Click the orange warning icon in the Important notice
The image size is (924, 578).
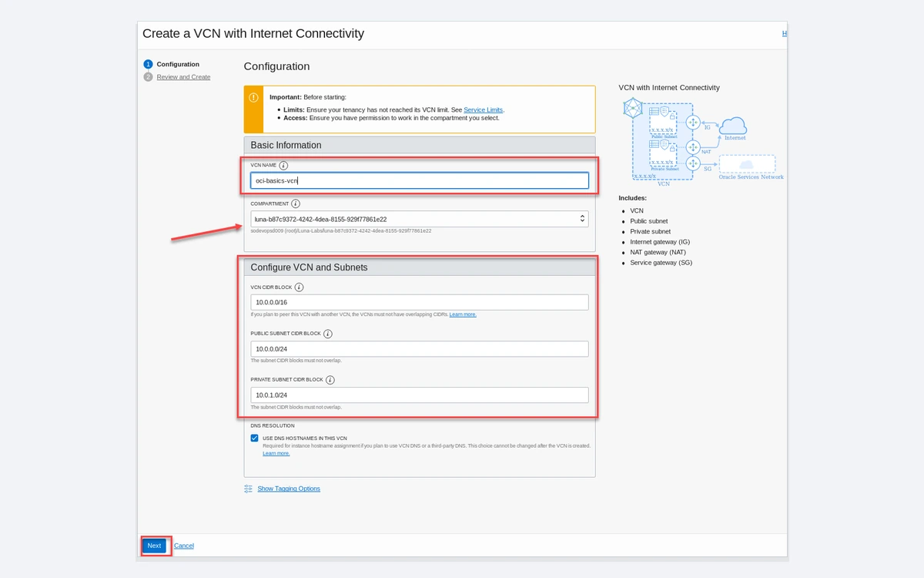click(x=254, y=98)
